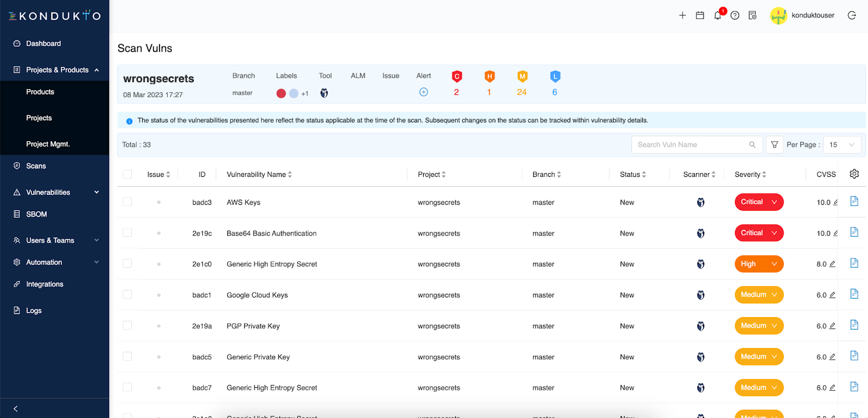
Task: Open the document settings icon near the avatar
Action: pos(752,15)
